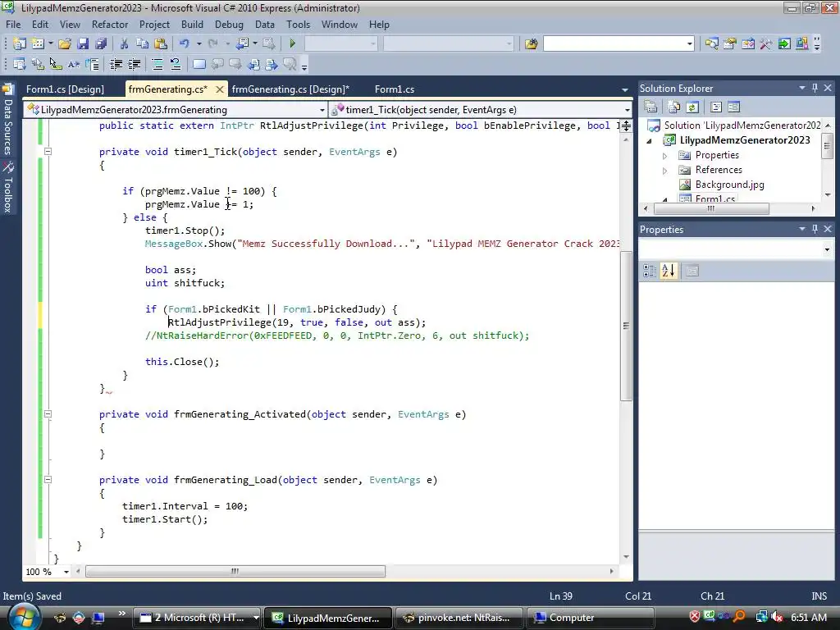Screen dimensions: 840x630
Task: Close the frmGenerating.cs* tab
Action: tap(220, 89)
